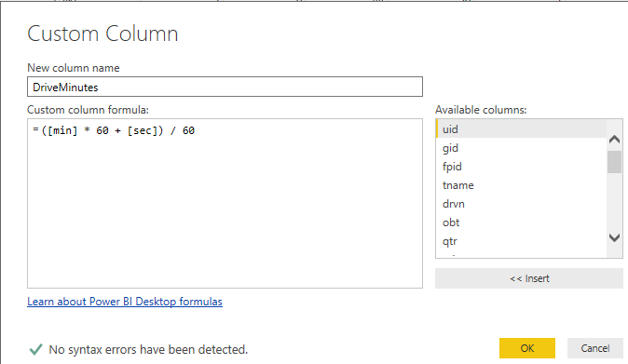Screen dimensions: 628x364
Task: Confirm the custom column with OK
Action: click(x=527, y=348)
